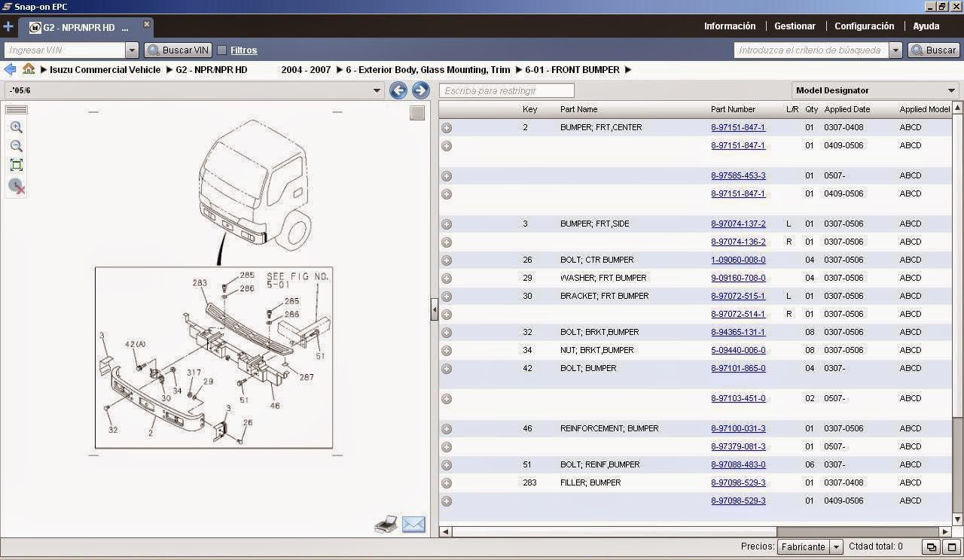Click the truck bumper diagram callout 46

[x=275, y=406]
